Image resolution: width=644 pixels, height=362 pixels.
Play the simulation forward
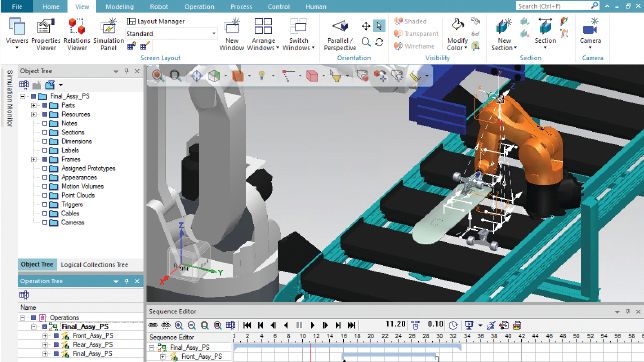click(x=312, y=325)
